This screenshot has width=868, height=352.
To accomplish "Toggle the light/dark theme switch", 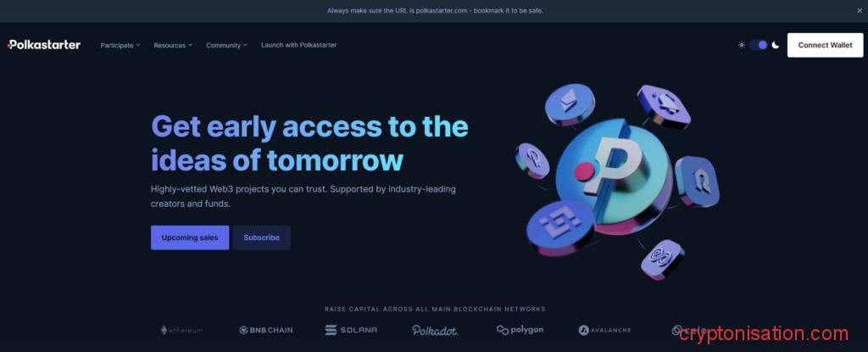I will 759,45.
